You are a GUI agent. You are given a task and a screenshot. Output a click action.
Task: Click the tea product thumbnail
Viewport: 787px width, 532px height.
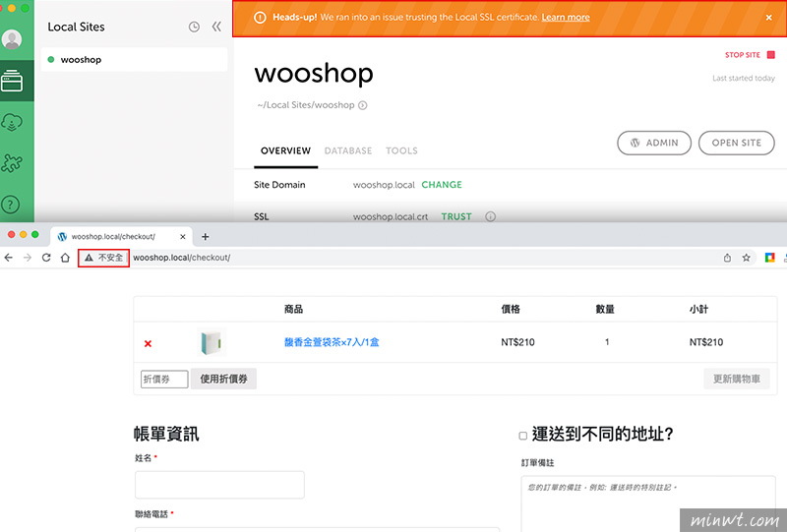212,342
